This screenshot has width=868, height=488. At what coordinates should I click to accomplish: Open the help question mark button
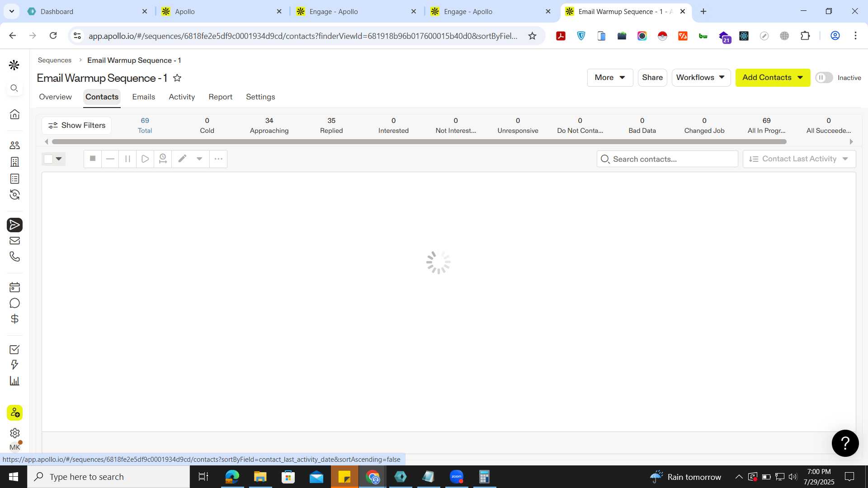coord(845,443)
